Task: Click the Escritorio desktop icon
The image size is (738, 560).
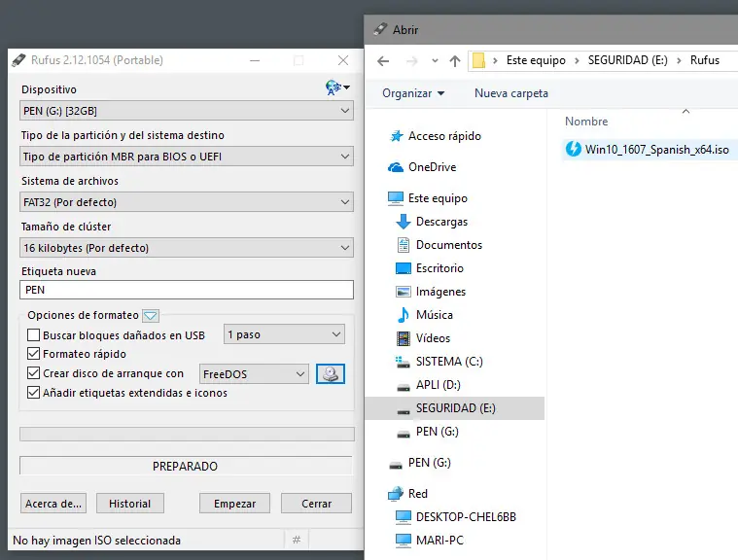Action: click(404, 268)
